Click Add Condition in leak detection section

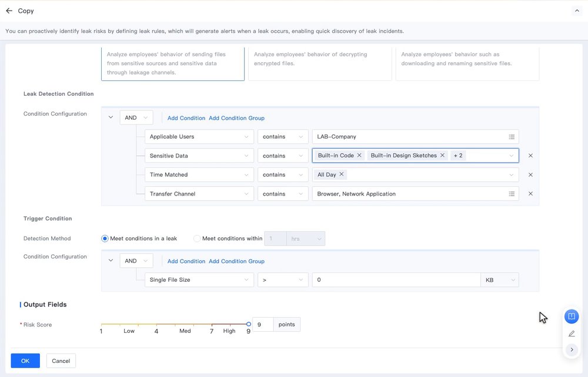coord(186,118)
